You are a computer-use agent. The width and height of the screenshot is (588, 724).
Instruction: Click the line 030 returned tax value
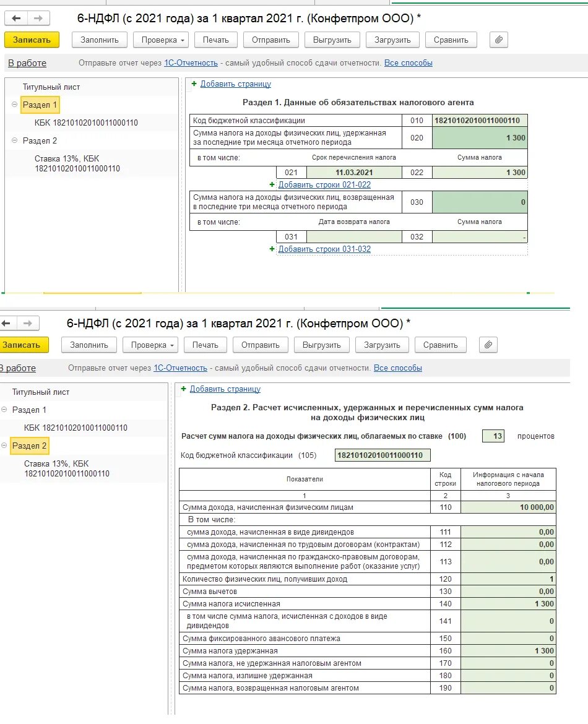tap(480, 202)
